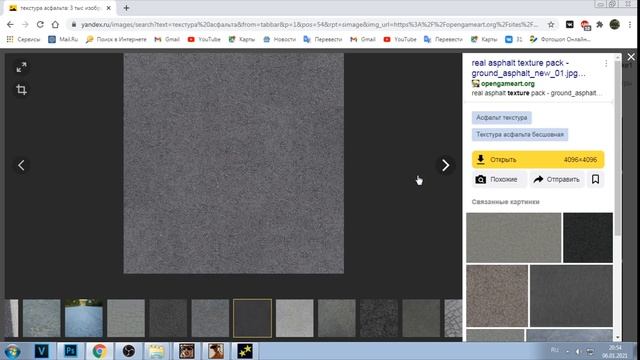640x360 pixels.
Task: Open the real asphalt texture pack title link
Action: (x=529, y=68)
